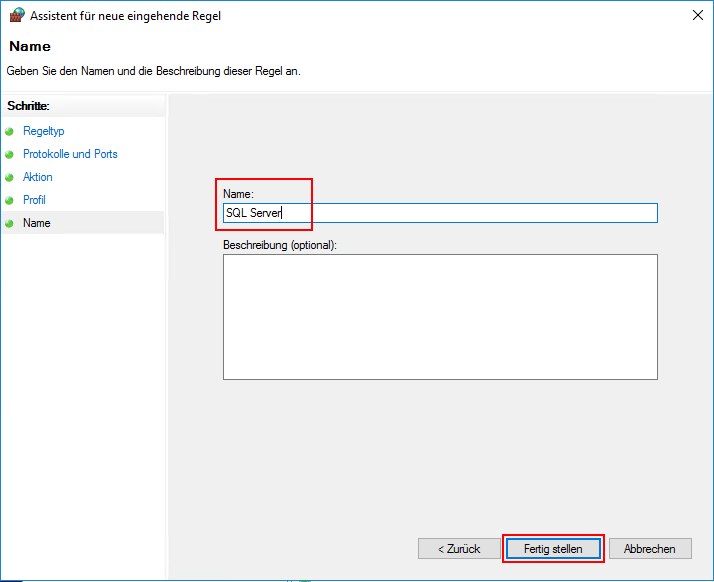This screenshot has width=714, height=582.
Task: Go back with the Zurück button
Action: [459, 549]
